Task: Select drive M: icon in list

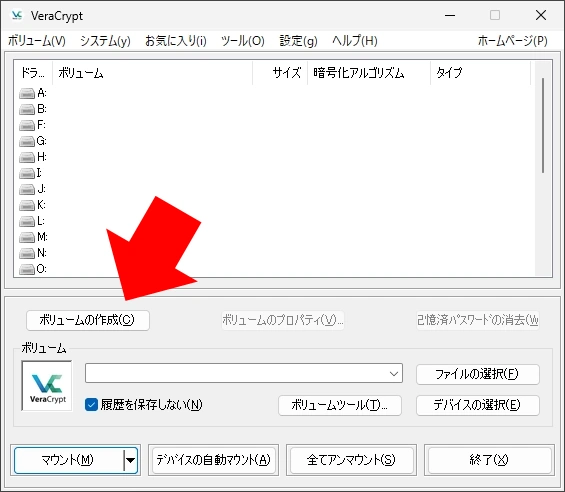Action: pos(27,238)
